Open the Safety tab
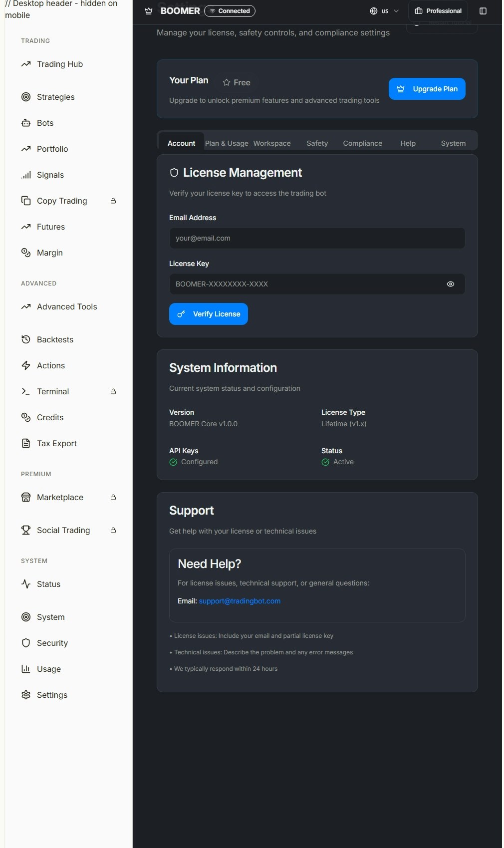Screen dimensions: 504x848 point(317,143)
